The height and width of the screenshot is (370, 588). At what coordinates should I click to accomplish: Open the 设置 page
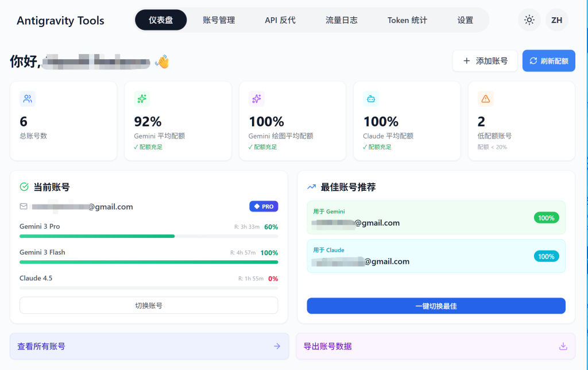tap(465, 20)
